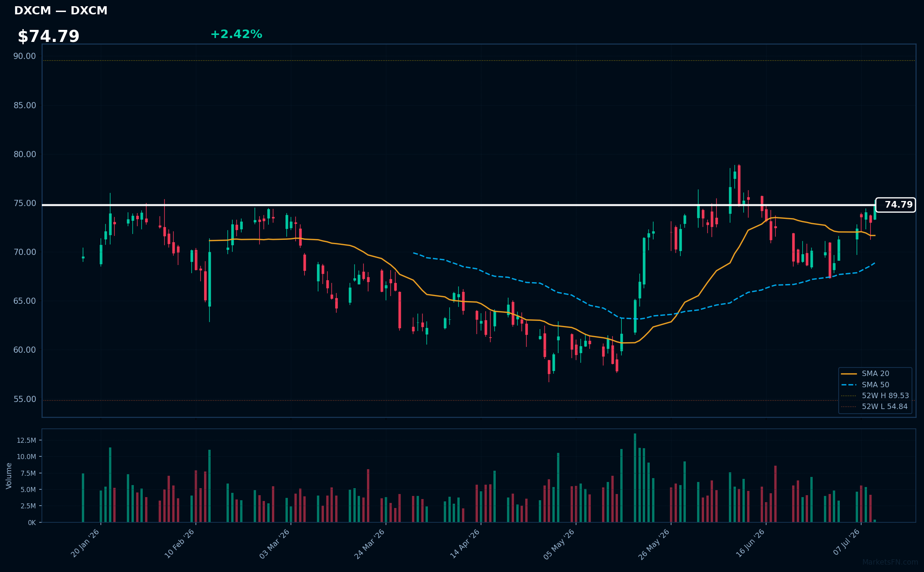Click the 05 May '26 date label
Viewport: 924px width, 572px height.
tap(559, 544)
